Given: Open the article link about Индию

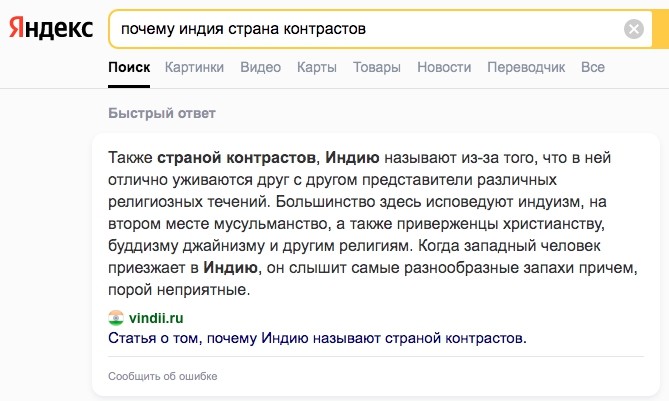Looking at the screenshot, I should [317, 338].
